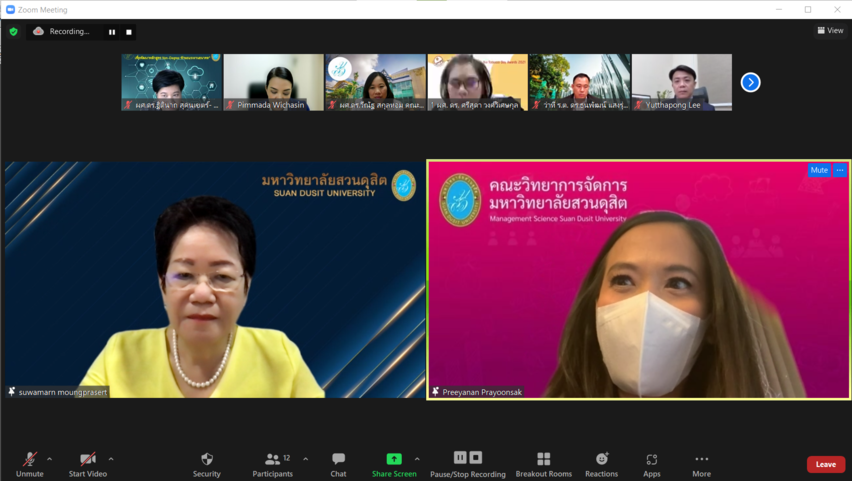852x481 pixels.
Task: Stop recording in the bottom toolbar
Action: tap(475, 458)
